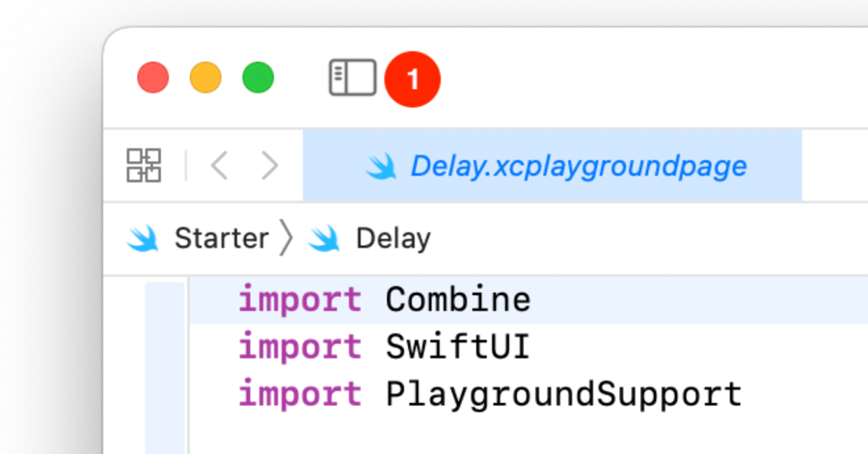Place cursor on SwiftUI in the editor
868x454 pixels.
point(457,346)
